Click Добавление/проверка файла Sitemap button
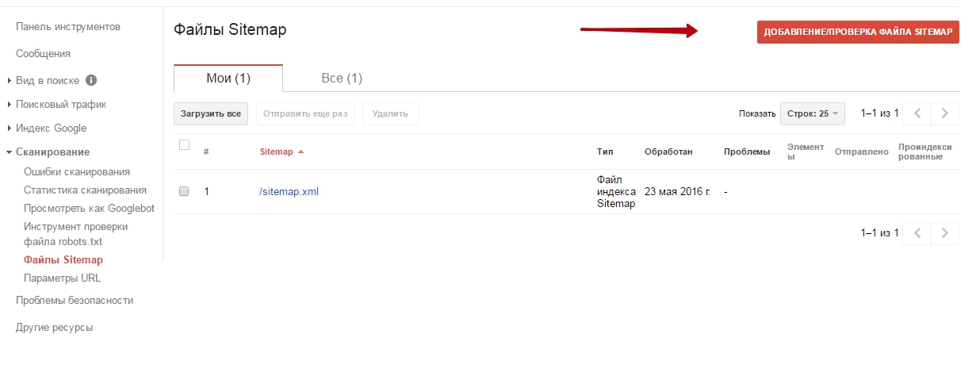The width and height of the screenshot is (980, 380). (858, 32)
